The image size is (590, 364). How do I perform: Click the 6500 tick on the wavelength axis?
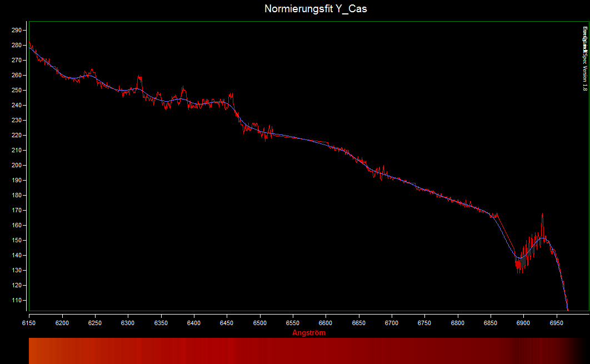(x=260, y=323)
